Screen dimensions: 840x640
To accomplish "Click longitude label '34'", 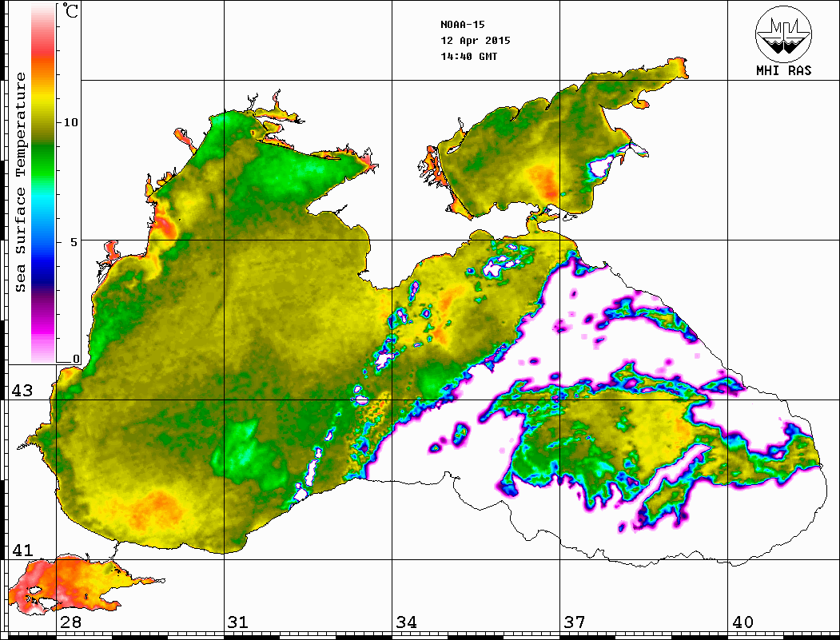I will [x=406, y=622].
